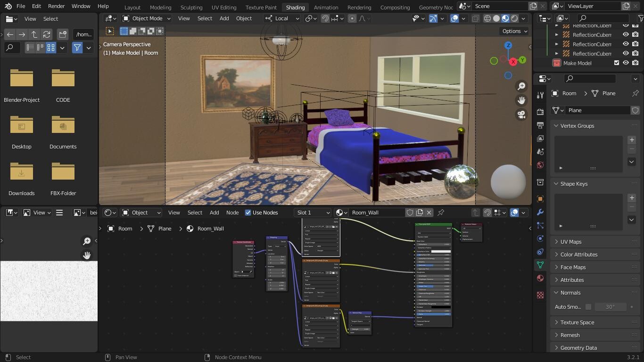Uncheck Make Model collection exclude checkbox
The height and width of the screenshot is (362, 644).
click(616, 63)
